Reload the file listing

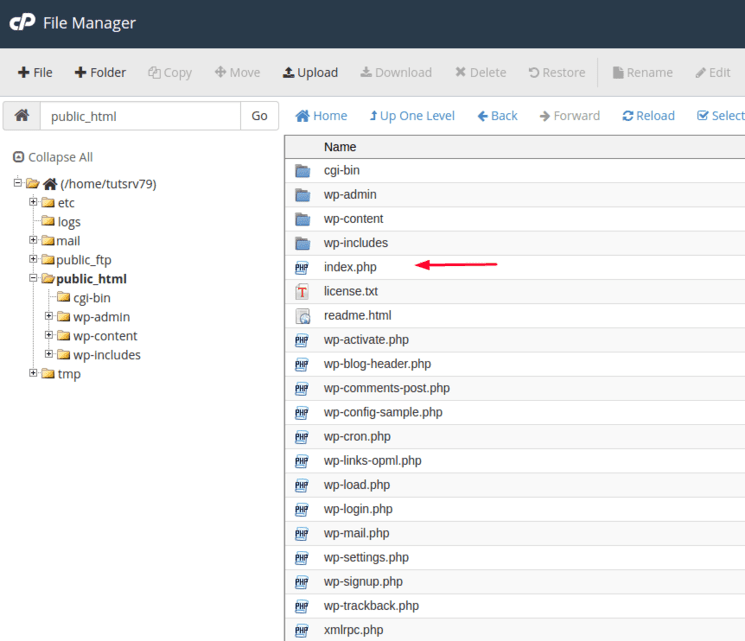[648, 116]
